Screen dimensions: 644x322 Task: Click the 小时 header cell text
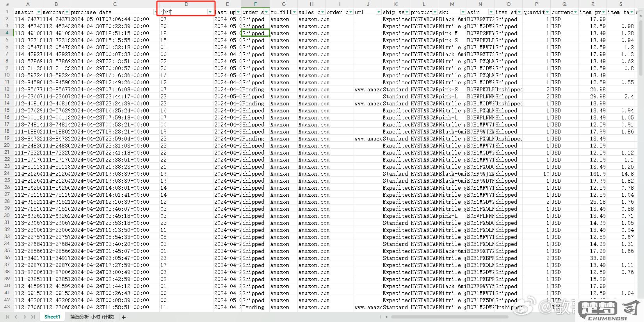point(166,12)
